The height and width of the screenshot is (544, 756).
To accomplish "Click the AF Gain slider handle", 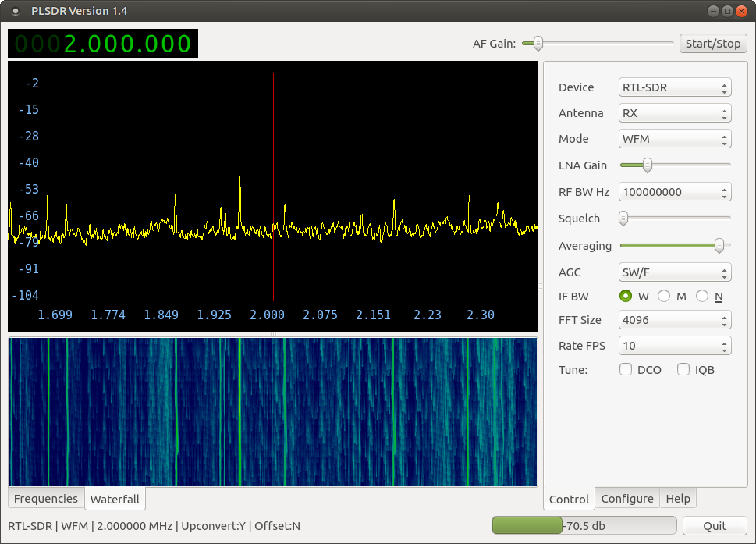I will coord(538,44).
